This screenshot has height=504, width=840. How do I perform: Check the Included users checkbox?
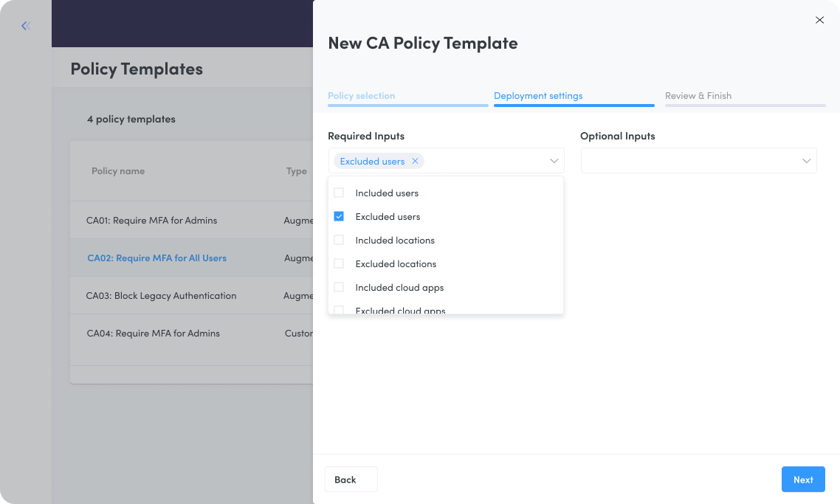pyautogui.click(x=339, y=193)
